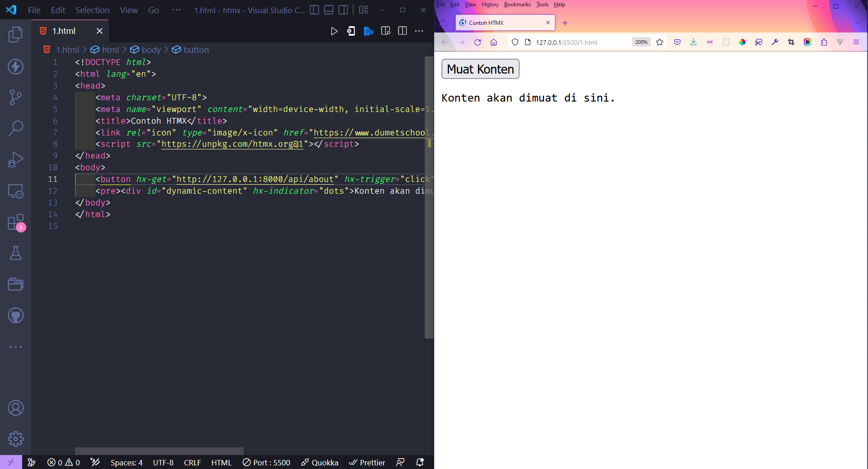Change CRLF end of line sequence
The width and height of the screenshot is (868, 469).
(x=192, y=462)
